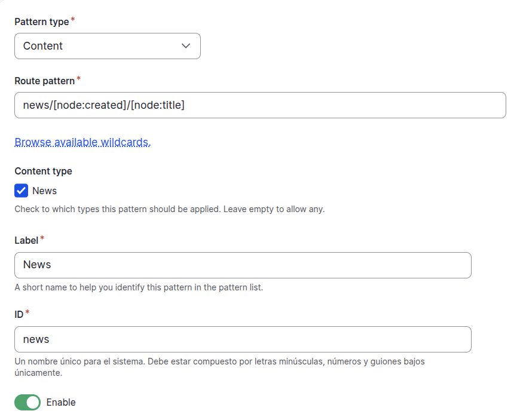Click the Content type section heading

point(42,171)
